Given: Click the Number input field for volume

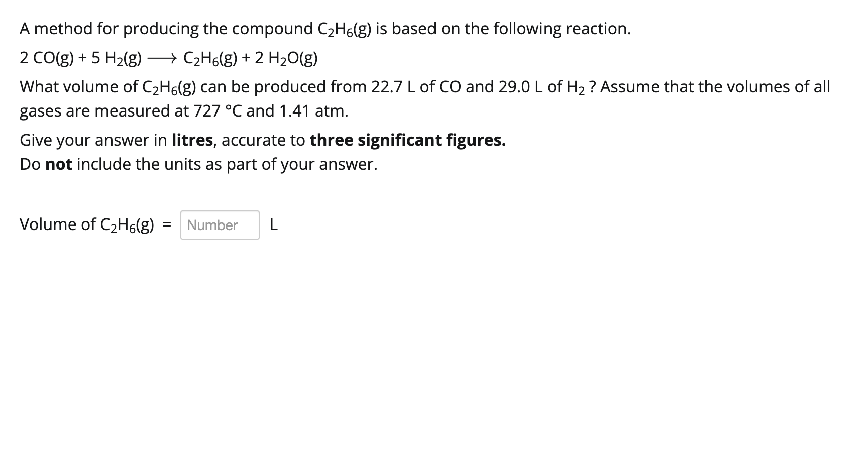Looking at the screenshot, I should [x=220, y=225].
